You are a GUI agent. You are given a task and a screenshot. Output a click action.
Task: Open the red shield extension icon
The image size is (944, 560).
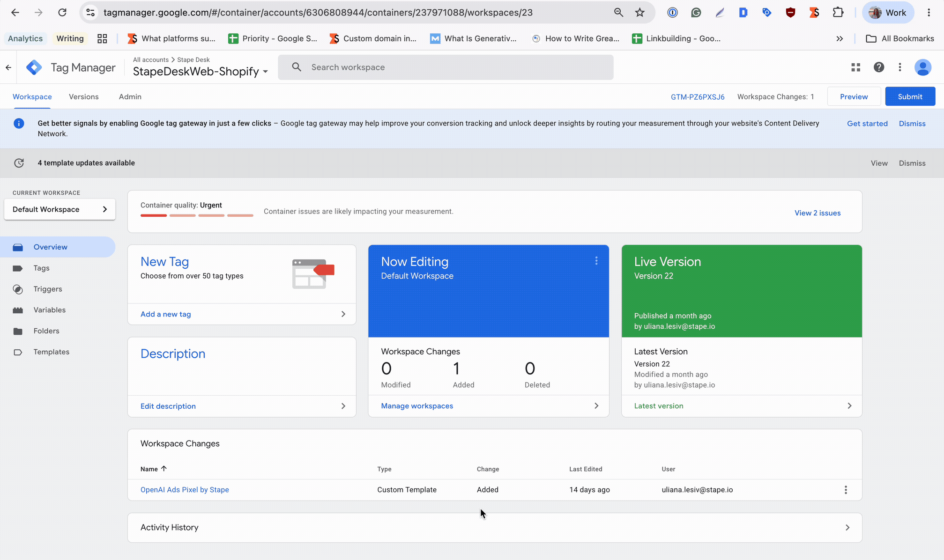point(791,13)
